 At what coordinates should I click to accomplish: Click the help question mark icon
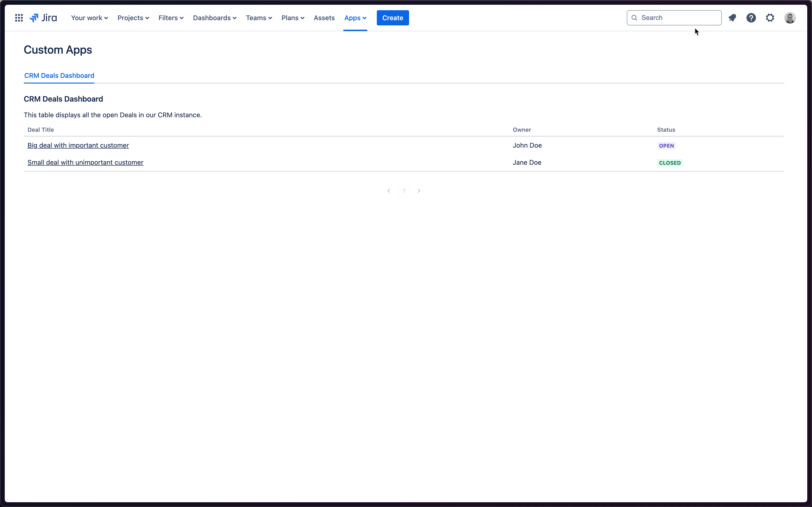(751, 18)
